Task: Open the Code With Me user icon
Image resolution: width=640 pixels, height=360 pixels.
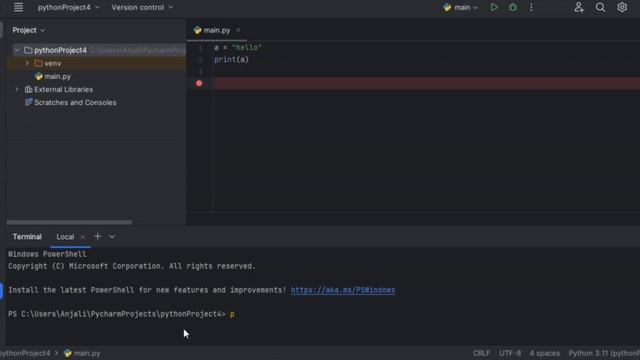Action: point(579,7)
